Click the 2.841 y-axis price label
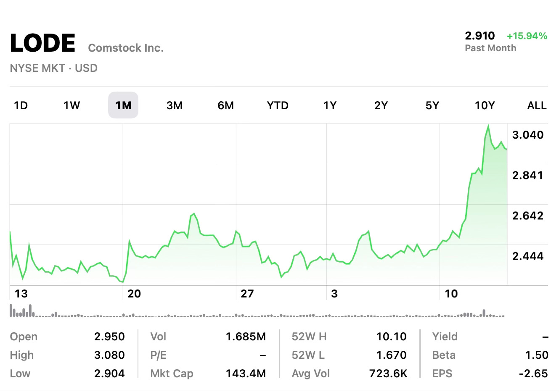 [528, 175]
